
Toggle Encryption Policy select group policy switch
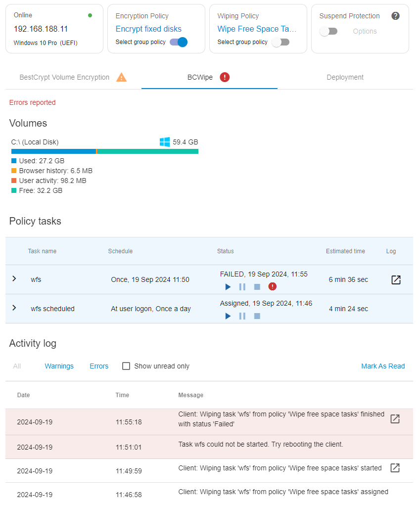tap(179, 42)
